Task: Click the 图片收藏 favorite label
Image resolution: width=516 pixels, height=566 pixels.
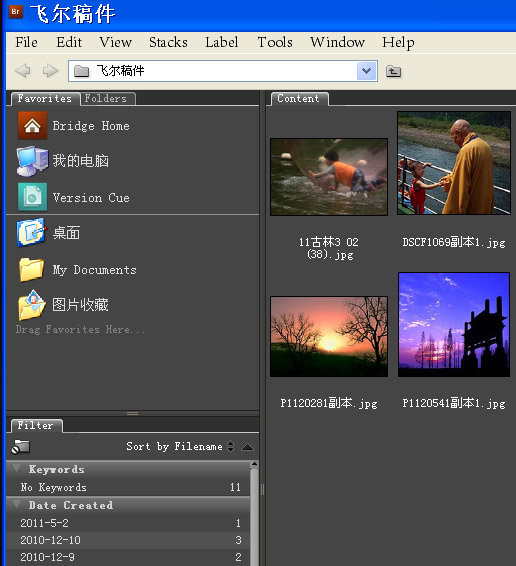Action: pos(80,305)
